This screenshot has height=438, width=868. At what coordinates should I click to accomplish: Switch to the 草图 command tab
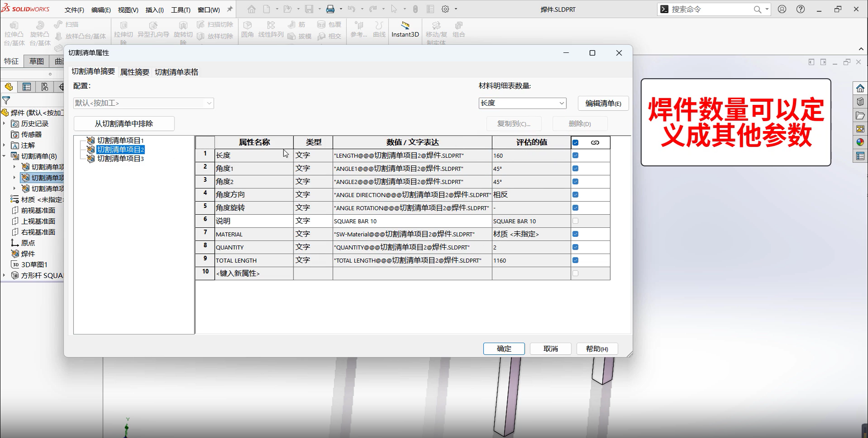point(37,61)
